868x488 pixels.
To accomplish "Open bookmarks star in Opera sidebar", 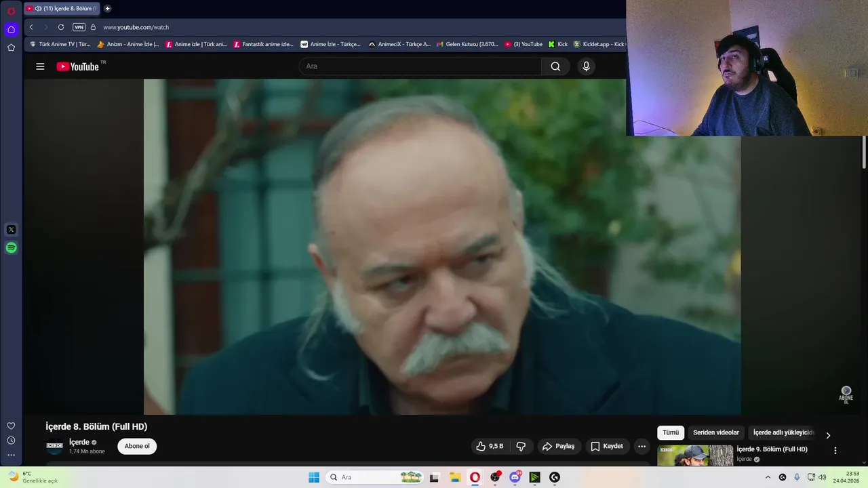I will [x=11, y=47].
